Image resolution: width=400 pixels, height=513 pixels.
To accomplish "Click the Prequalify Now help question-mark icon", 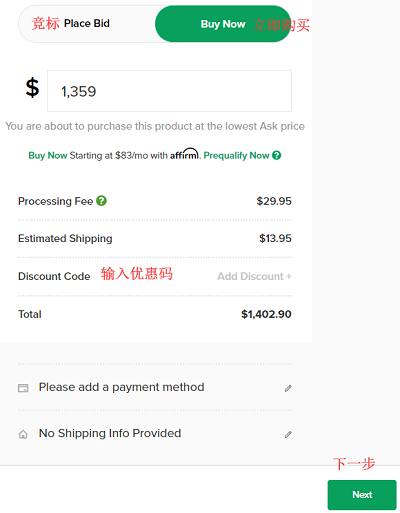I will (x=276, y=155).
